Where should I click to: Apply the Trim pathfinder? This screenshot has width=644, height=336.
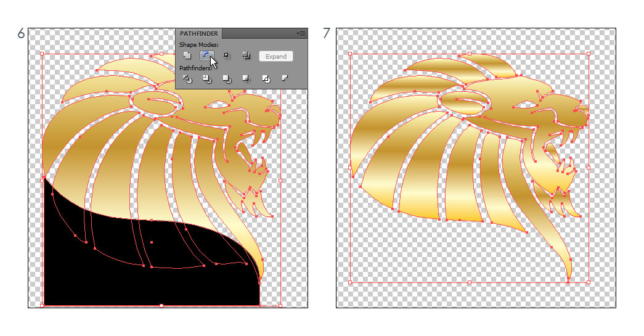[207, 79]
